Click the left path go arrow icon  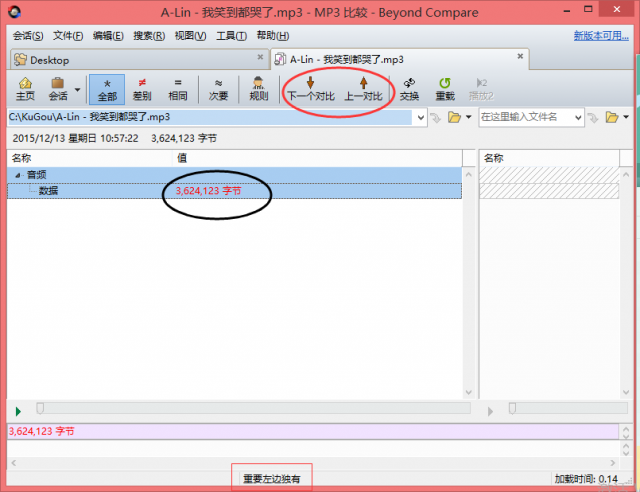pos(436,118)
